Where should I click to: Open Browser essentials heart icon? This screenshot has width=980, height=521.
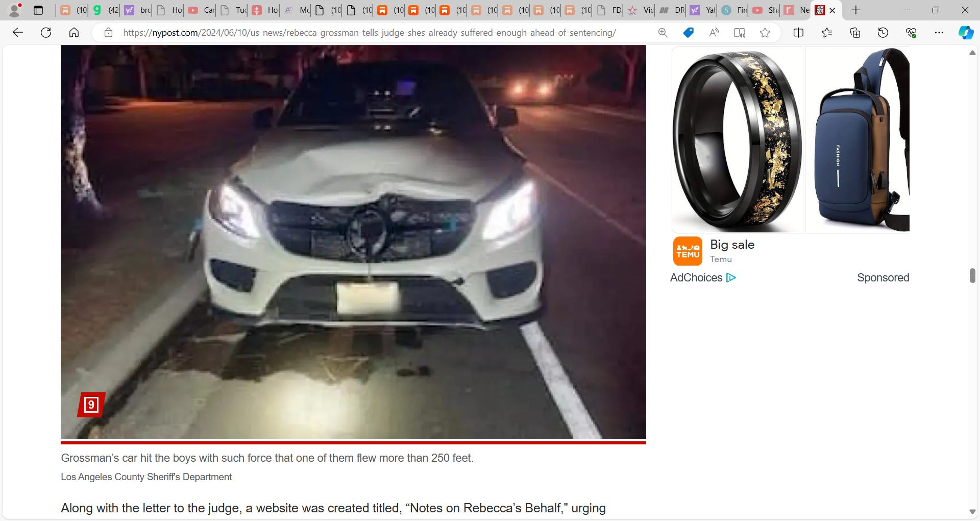(911, 33)
